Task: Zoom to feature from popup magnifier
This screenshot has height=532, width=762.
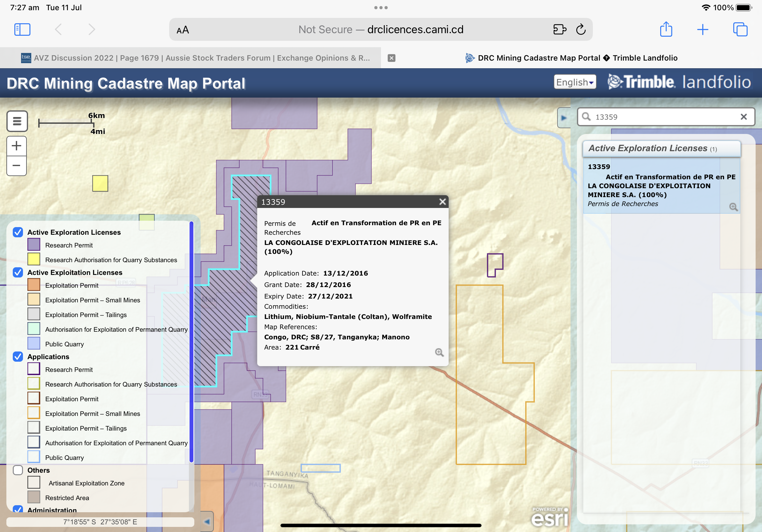Action: (x=439, y=352)
